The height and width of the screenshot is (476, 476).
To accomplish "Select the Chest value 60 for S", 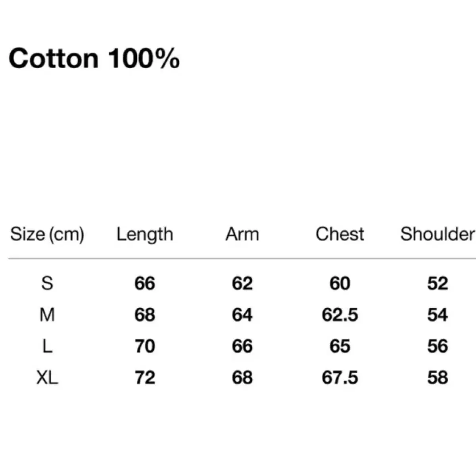I will 340,283.
